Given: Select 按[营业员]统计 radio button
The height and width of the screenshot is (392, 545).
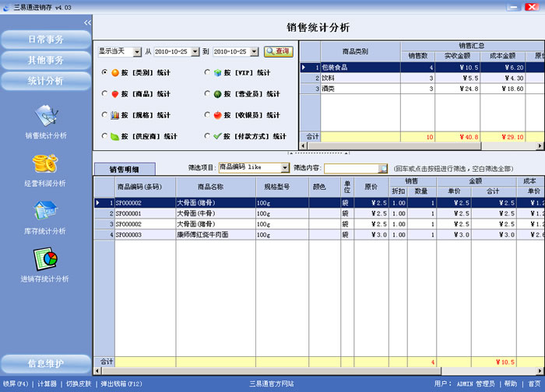Looking at the screenshot, I should click(207, 93).
